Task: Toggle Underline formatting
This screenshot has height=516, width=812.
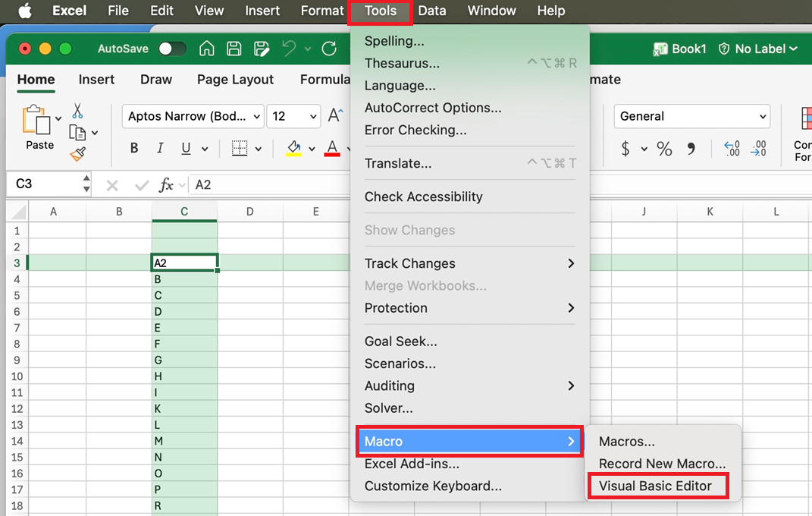Action: [x=186, y=149]
